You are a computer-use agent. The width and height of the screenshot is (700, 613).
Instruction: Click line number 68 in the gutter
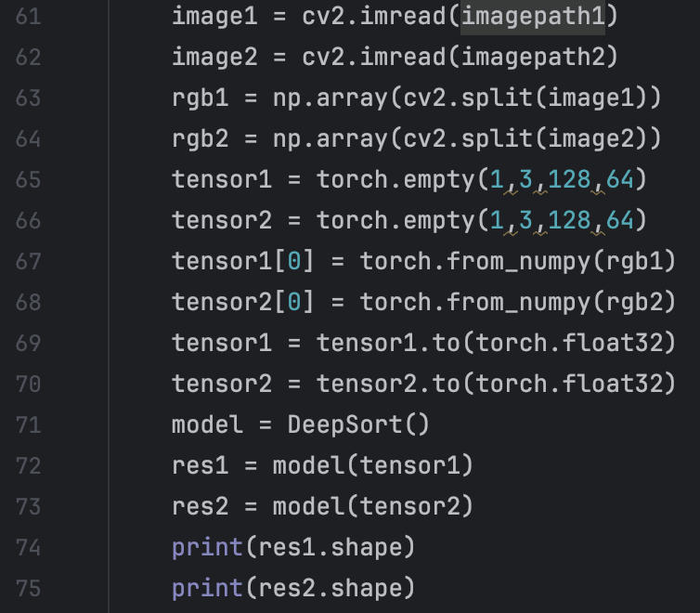(x=28, y=302)
